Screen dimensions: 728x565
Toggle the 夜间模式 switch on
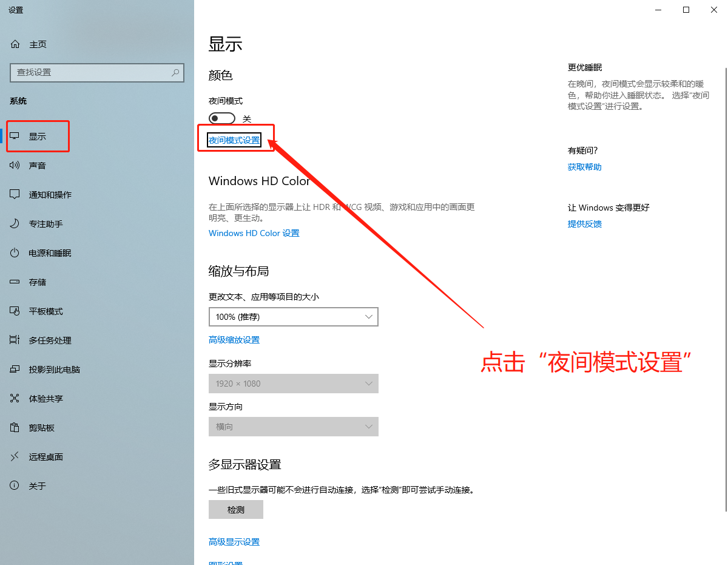pos(222,118)
